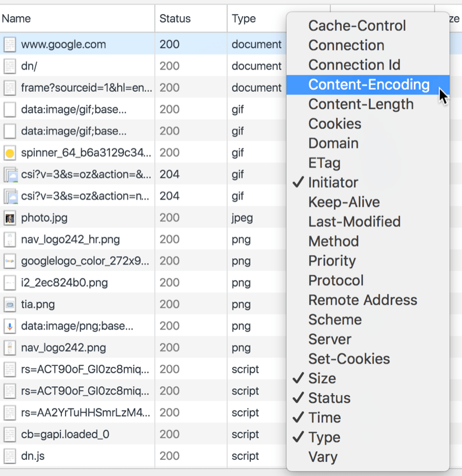
Task: Enable the Cache-Control column
Action: (357, 26)
